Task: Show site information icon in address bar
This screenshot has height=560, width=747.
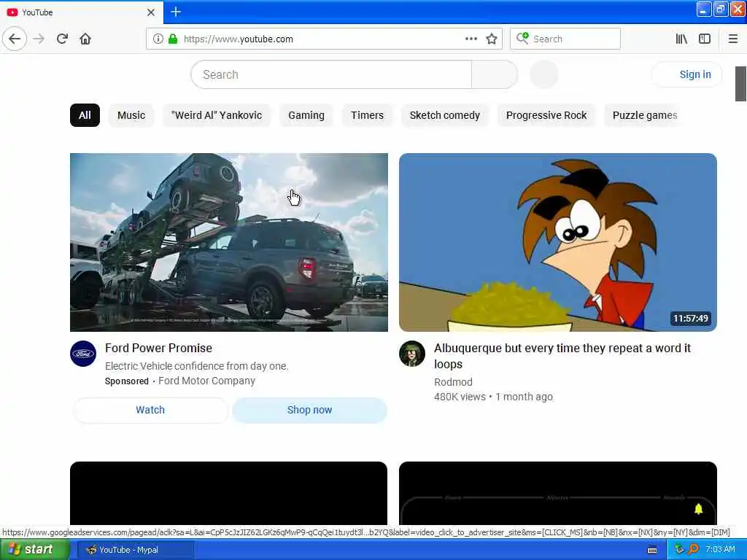Action: coord(158,39)
